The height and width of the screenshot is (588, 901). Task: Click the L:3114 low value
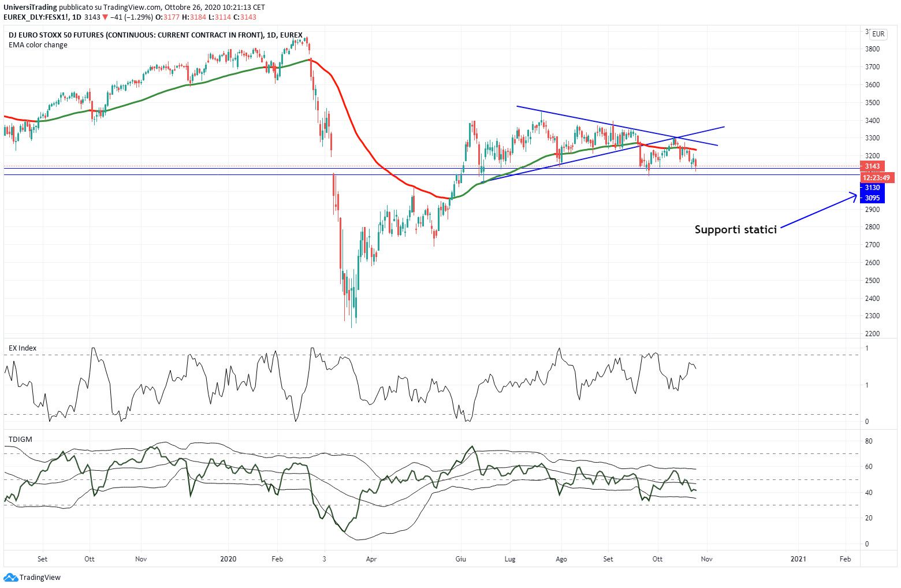pos(219,17)
